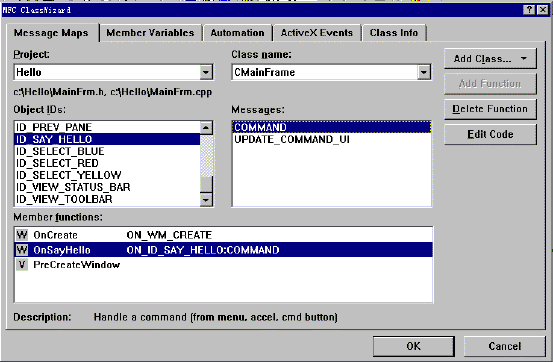Click the W icon beside OnCreate
Screen dimensions: 553x362
click(22, 235)
